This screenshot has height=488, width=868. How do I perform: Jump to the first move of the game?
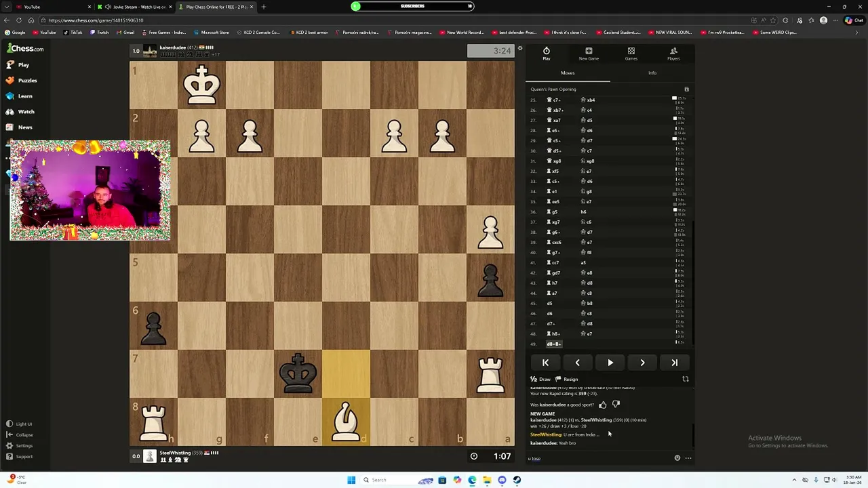tap(545, 363)
